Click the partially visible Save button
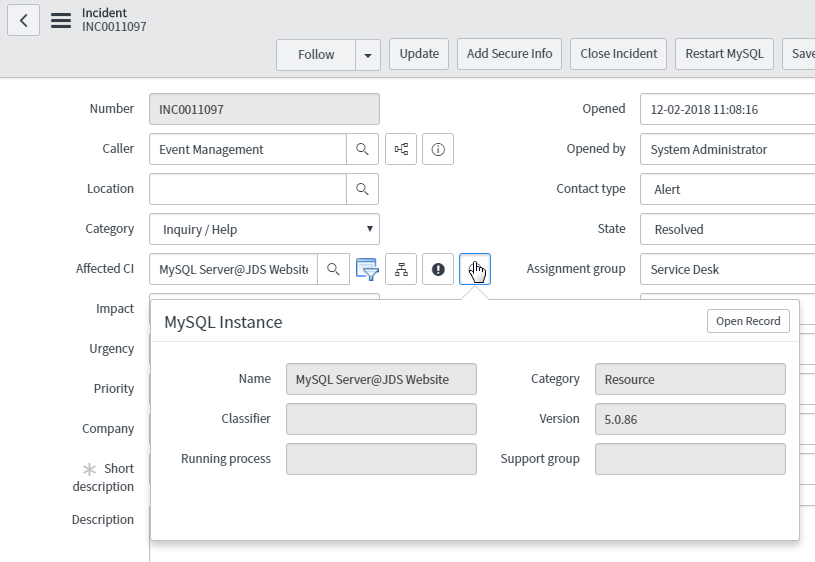This screenshot has height=562, width=815. pyautogui.click(x=799, y=54)
